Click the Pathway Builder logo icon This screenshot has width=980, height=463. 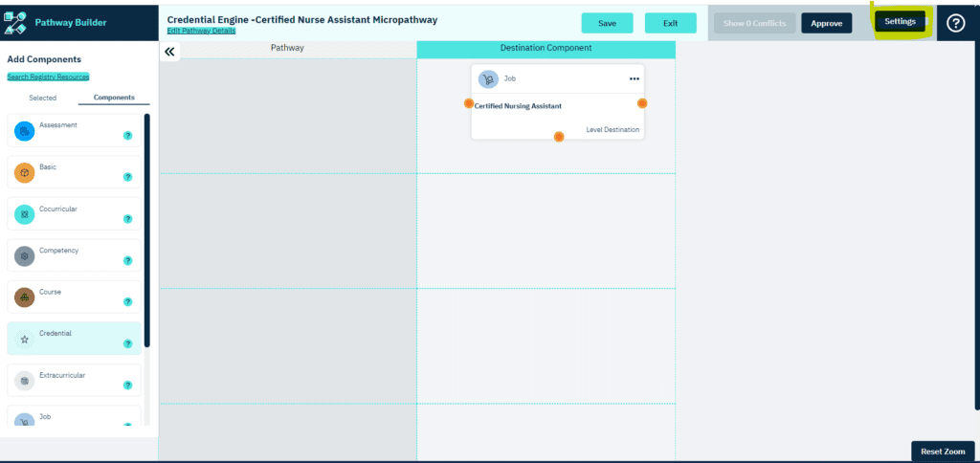pyautogui.click(x=15, y=23)
